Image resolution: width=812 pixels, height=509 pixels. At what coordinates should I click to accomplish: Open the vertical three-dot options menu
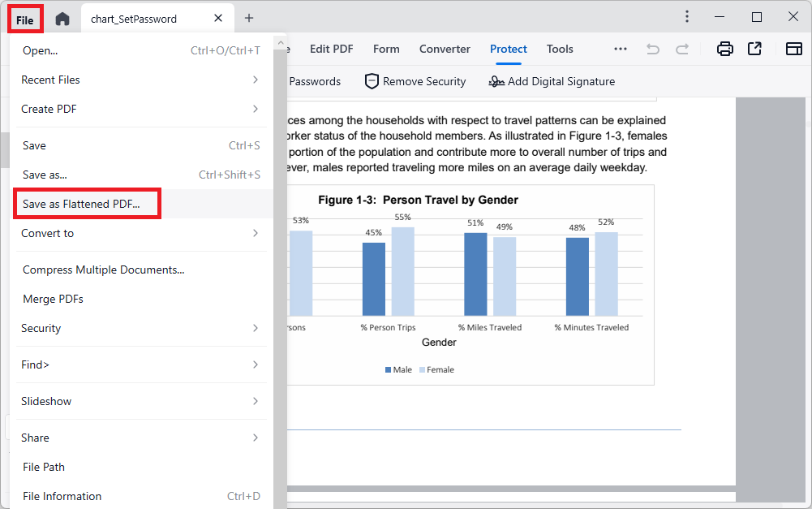687,17
